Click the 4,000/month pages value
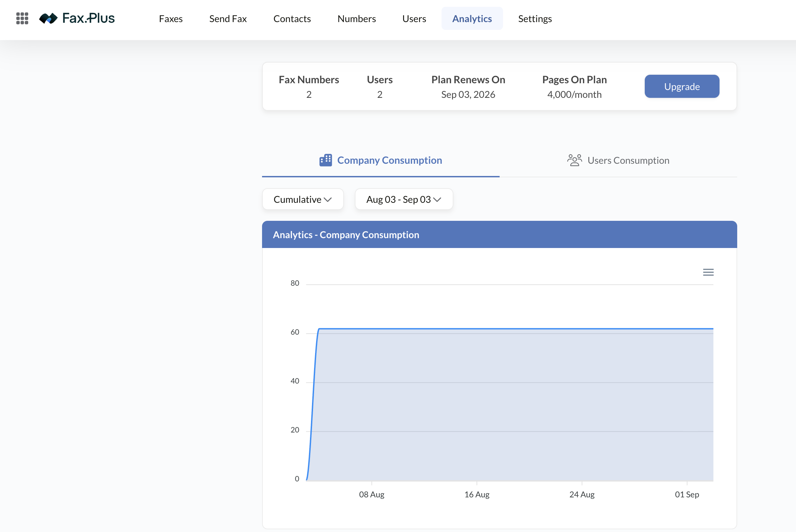The height and width of the screenshot is (532, 796). pos(574,95)
